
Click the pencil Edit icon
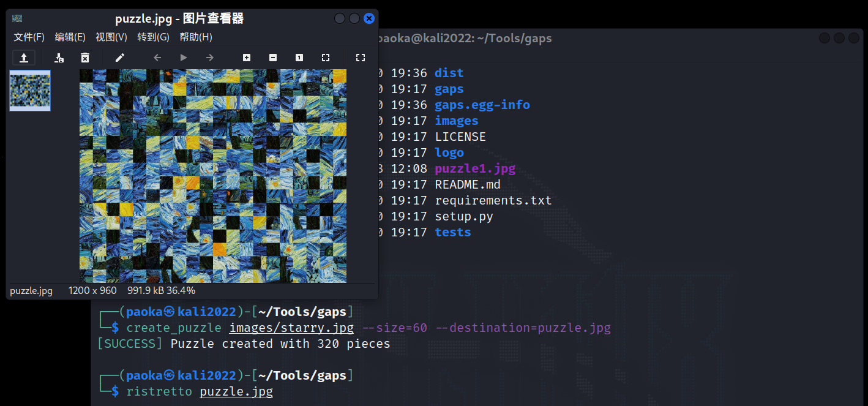click(x=120, y=58)
